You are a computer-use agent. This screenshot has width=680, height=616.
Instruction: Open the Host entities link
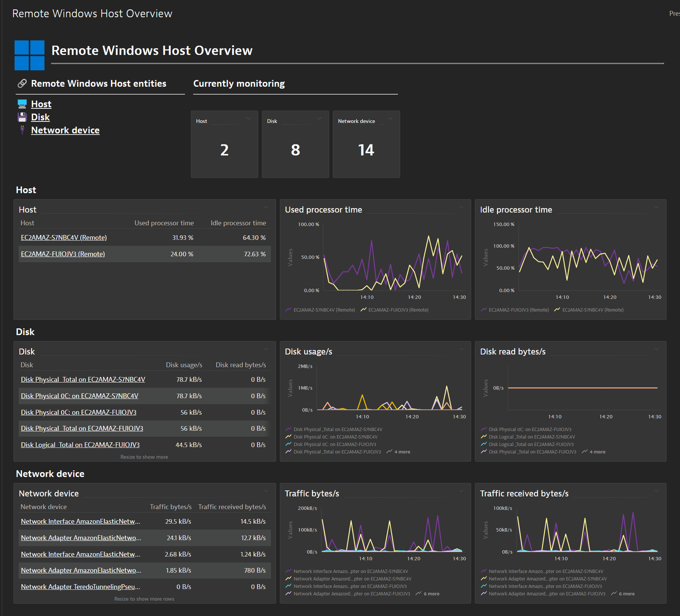[x=41, y=104]
